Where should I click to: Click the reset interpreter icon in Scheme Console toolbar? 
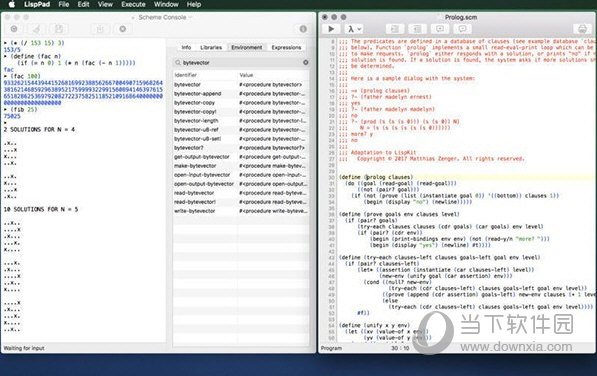(14, 29)
